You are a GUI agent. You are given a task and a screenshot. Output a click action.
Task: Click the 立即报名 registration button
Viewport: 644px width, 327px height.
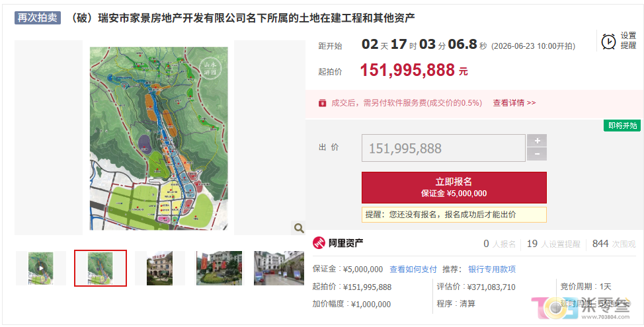tap(454, 188)
